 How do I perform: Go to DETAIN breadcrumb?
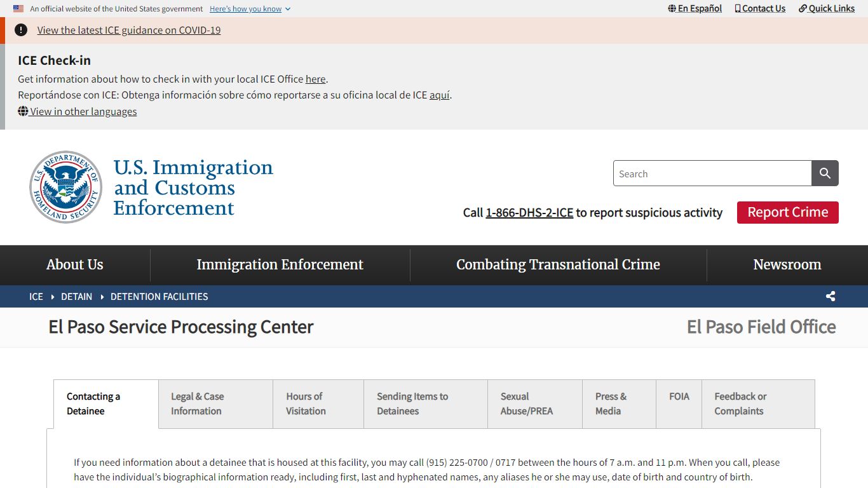tap(76, 297)
